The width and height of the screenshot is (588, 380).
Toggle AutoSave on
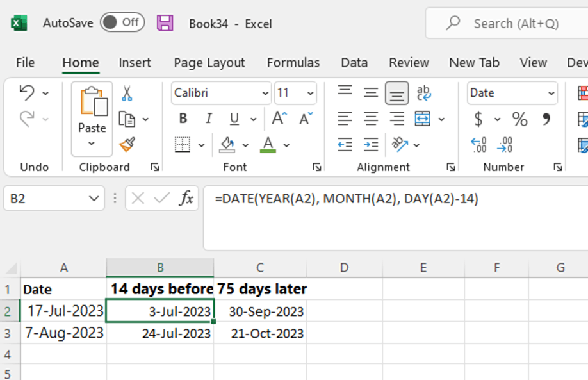coord(122,22)
